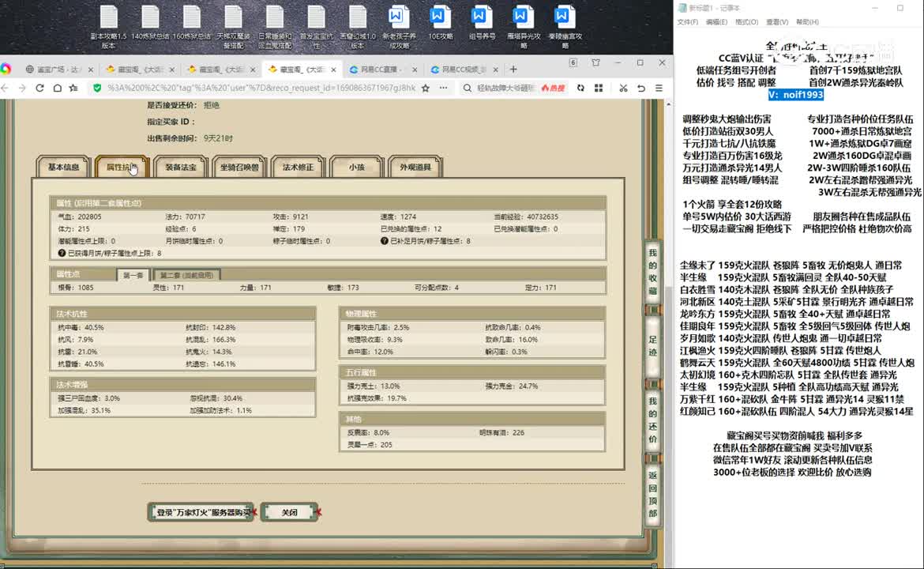Open desktop file 160炼狱总结
Screen dimensions: 924x569
pos(192,24)
